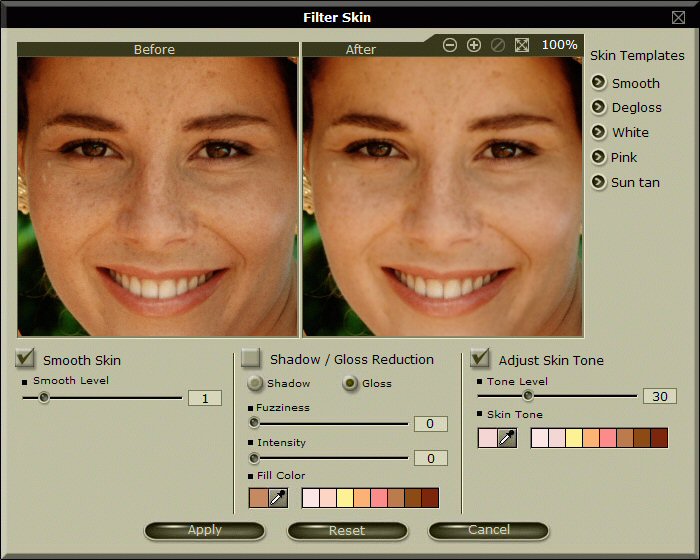This screenshot has width=700, height=560.
Task: Pick Skin Tone with eyedropper tool
Action: pyautogui.click(x=507, y=438)
